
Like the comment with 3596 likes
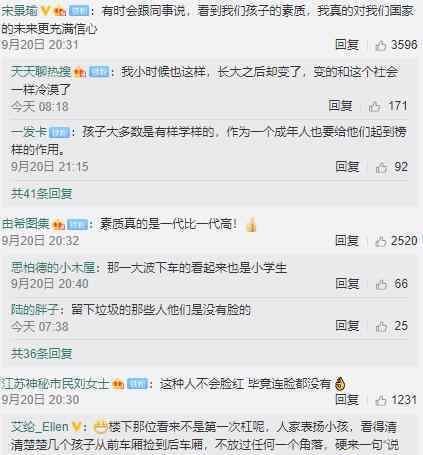[381, 45]
